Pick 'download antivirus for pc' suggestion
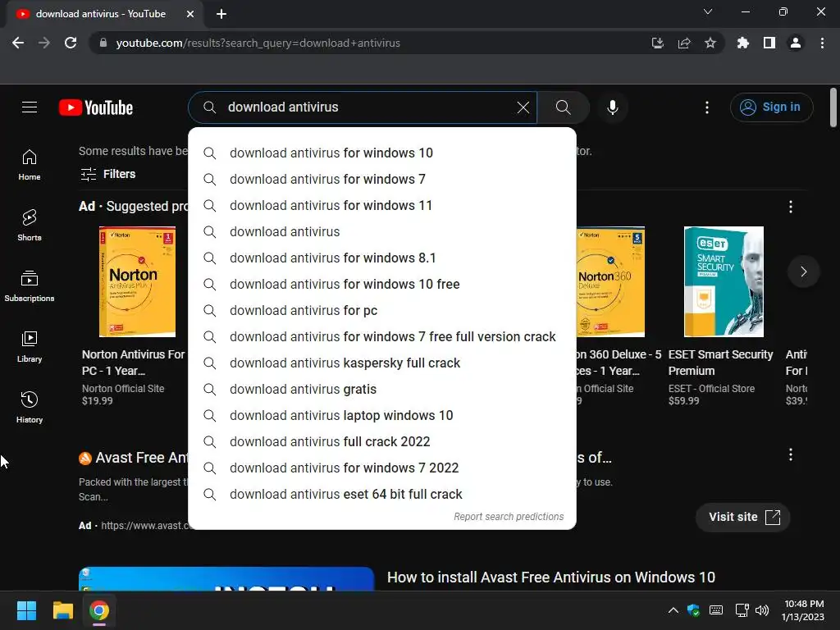840x630 pixels. click(x=382, y=311)
